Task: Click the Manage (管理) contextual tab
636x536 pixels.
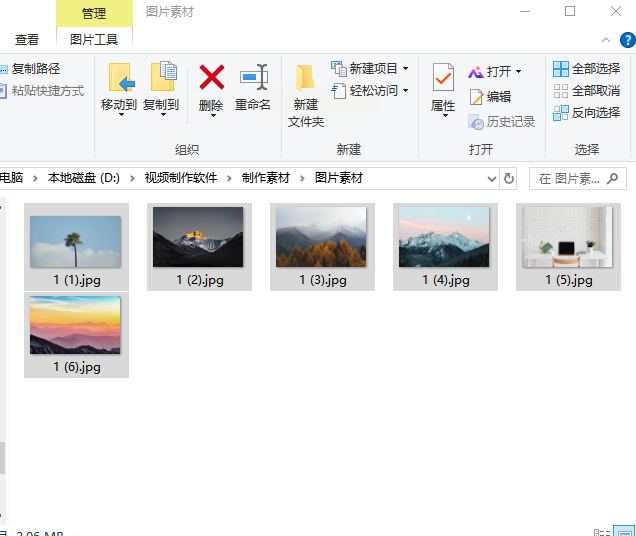Action: point(94,13)
